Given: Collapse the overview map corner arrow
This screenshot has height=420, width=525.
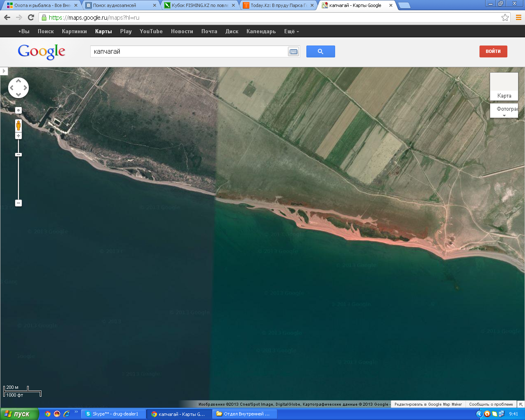Looking at the screenshot, I should (520, 404).
